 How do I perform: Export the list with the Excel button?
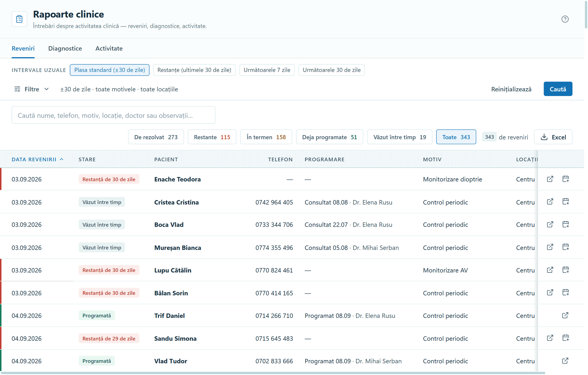553,137
